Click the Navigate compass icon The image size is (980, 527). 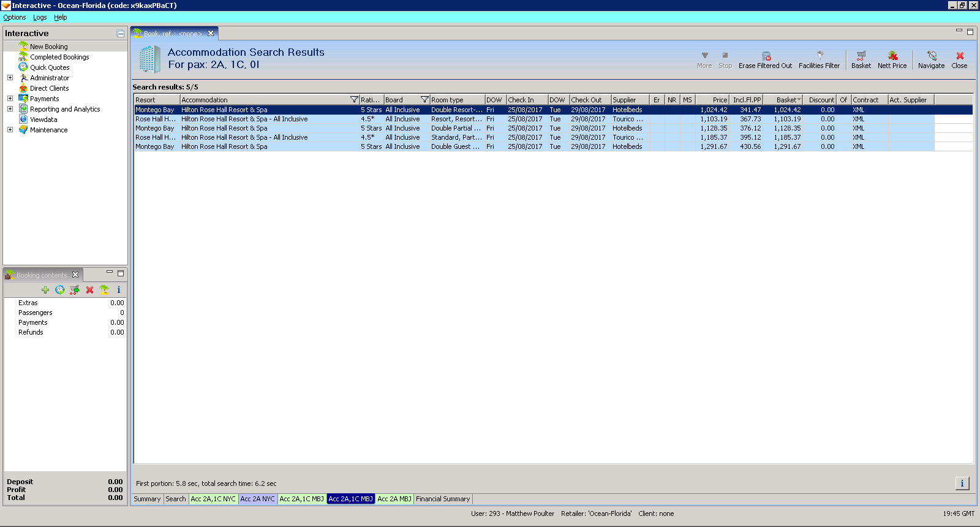[932, 56]
